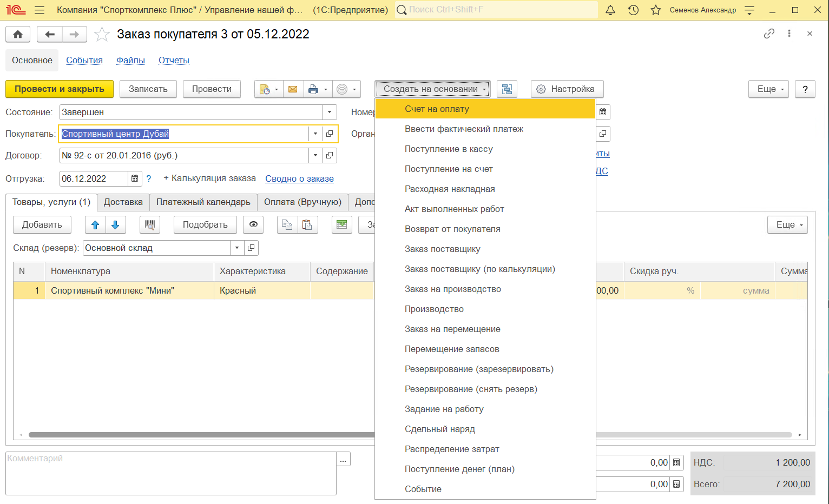Screen dimensions: 829x504
Task: Click the Добавить row button
Action: tap(42, 225)
